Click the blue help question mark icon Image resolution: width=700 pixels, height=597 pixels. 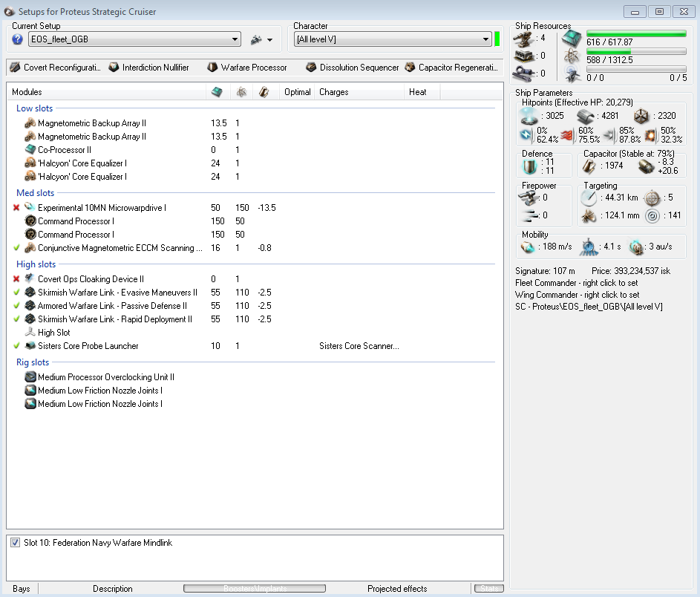pos(17,39)
